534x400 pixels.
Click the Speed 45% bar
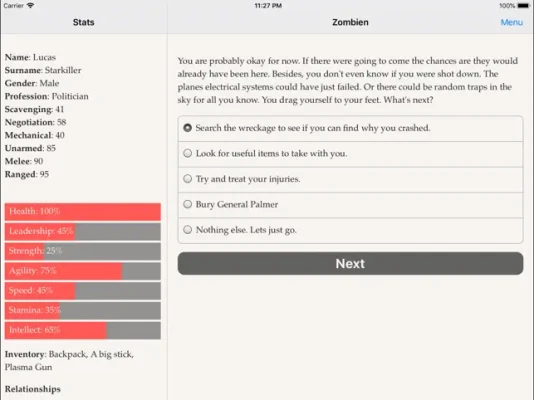pos(83,291)
